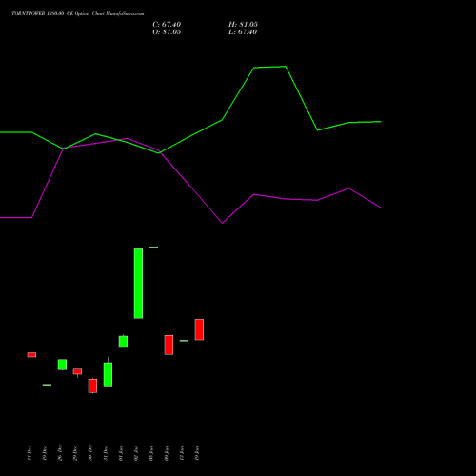476x476 pixels.
Task: Click the TORNTPOWER options chart title
Action: pyautogui.click(x=78, y=14)
